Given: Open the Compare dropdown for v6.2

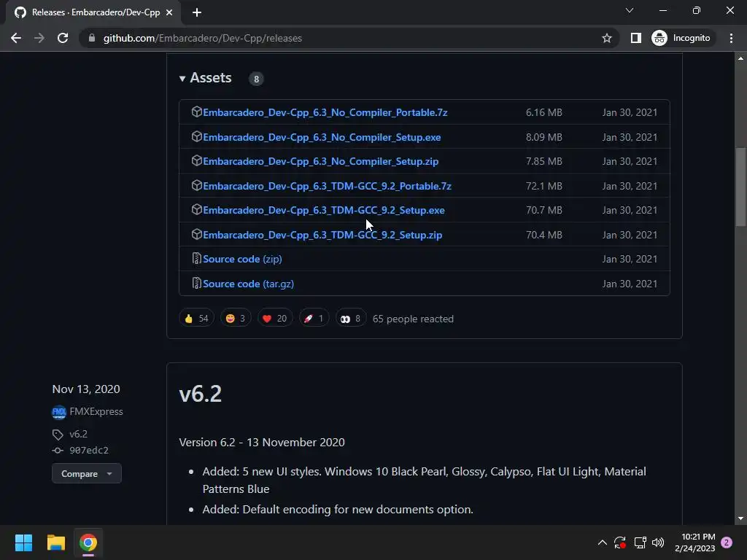Looking at the screenshot, I should click(87, 473).
